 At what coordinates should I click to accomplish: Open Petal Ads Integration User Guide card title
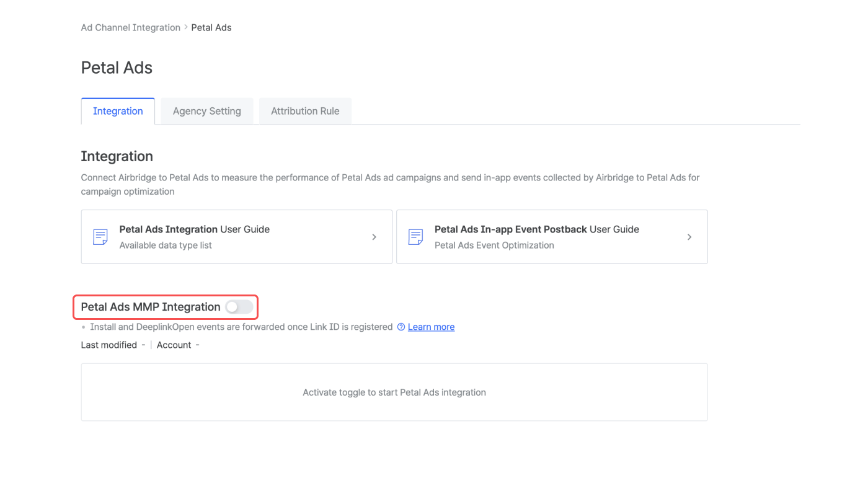[195, 229]
